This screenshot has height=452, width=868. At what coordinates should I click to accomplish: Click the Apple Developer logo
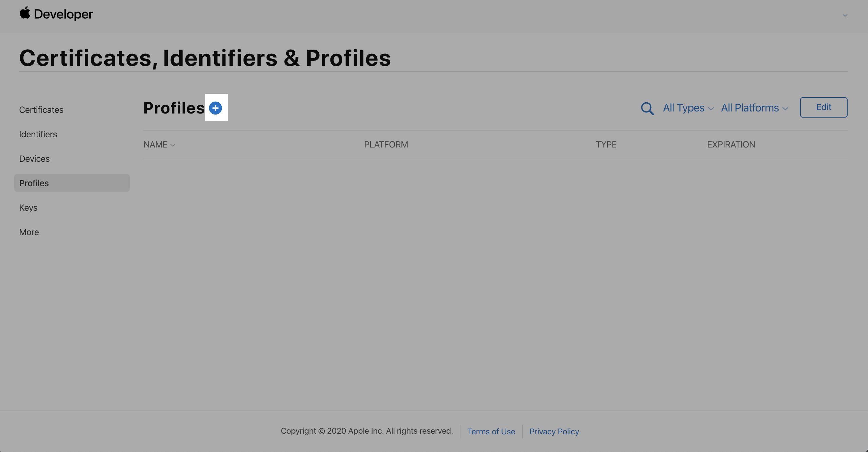pyautogui.click(x=56, y=14)
